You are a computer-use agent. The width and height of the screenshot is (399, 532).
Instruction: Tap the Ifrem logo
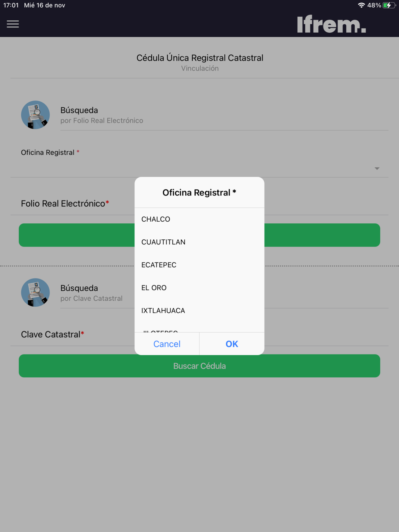click(331, 24)
